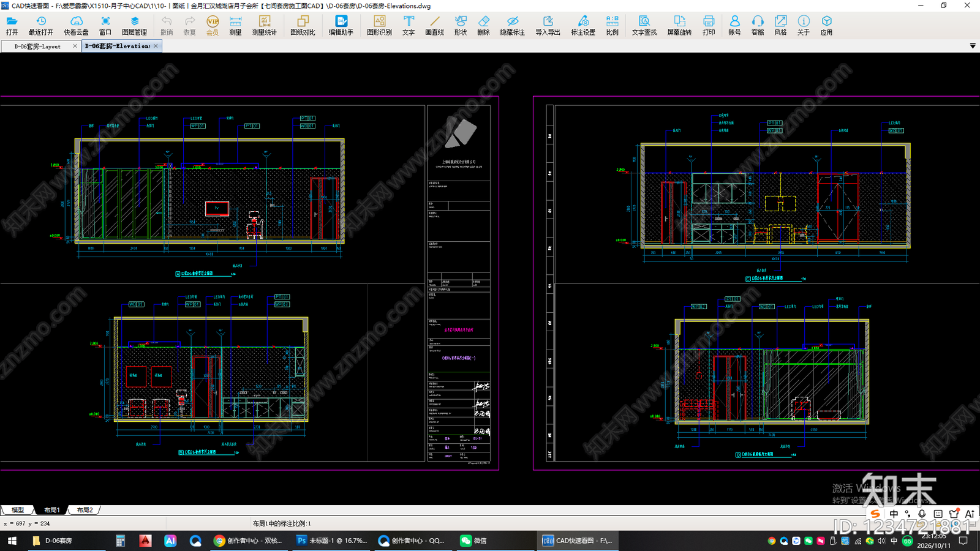The height and width of the screenshot is (551, 980).
Task: Select the 删除 eraser tool
Action: click(483, 26)
